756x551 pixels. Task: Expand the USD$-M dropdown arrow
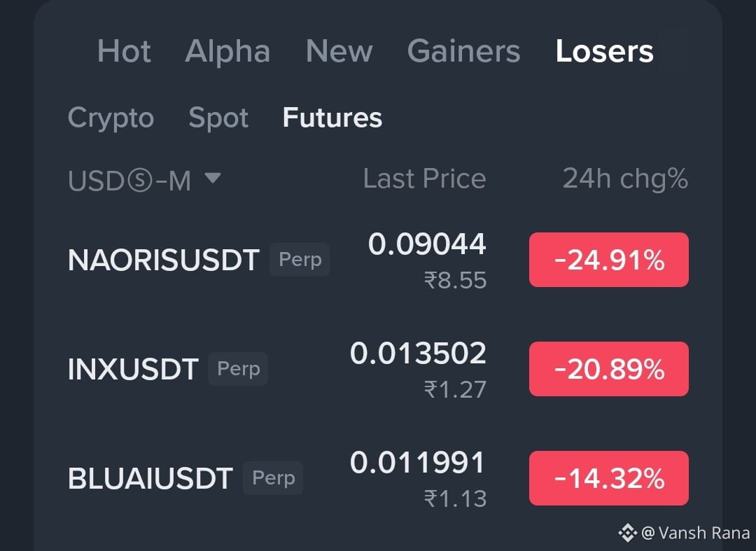pos(213,178)
